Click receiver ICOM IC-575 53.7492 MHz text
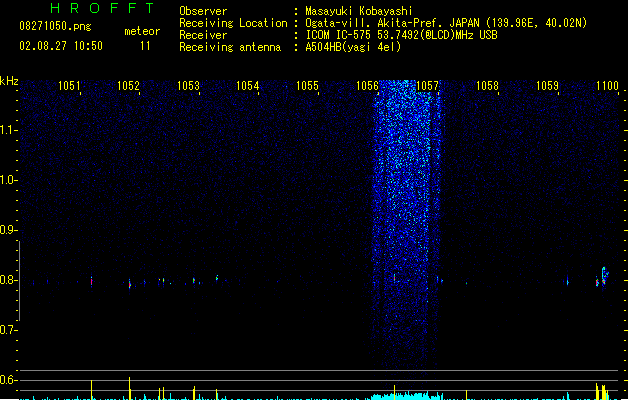The width and height of the screenshot is (629, 400). pos(401,35)
